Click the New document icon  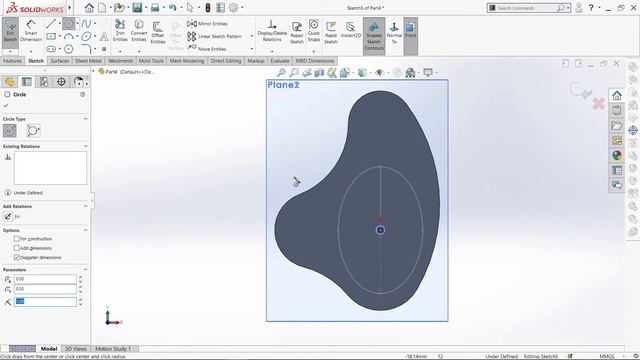(102, 8)
